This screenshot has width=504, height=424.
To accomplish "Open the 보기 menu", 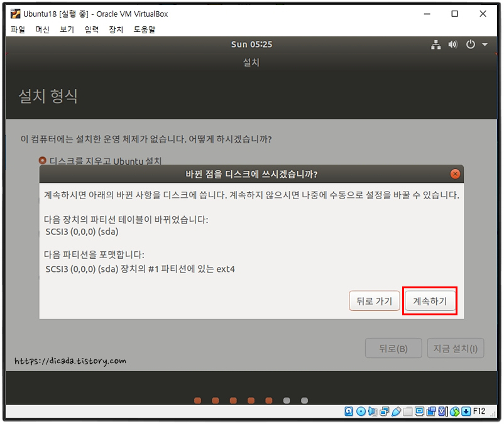I will [67, 30].
